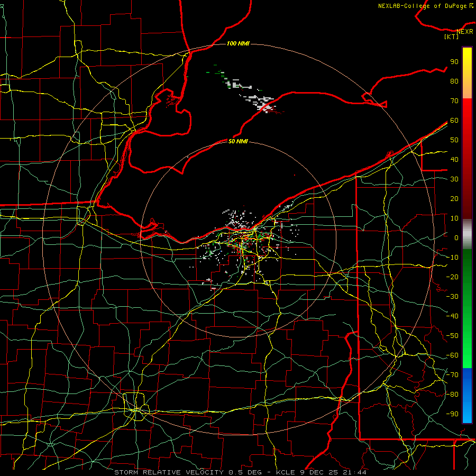The width and height of the screenshot is (476, 476).
Task: Click the [KT] units label
Action: (452, 36)
